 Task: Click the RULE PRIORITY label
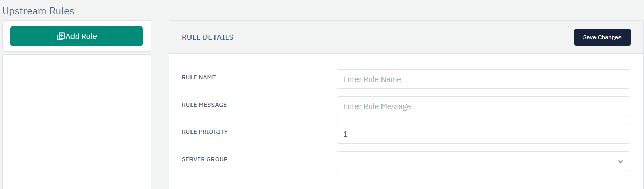click(x=205, y=132)
